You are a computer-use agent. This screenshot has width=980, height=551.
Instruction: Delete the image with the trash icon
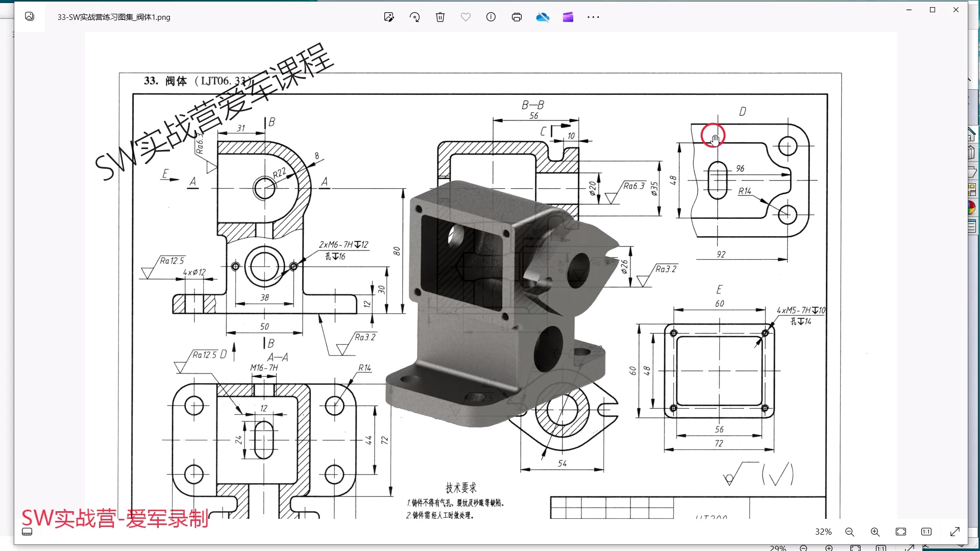click(440, 17)
